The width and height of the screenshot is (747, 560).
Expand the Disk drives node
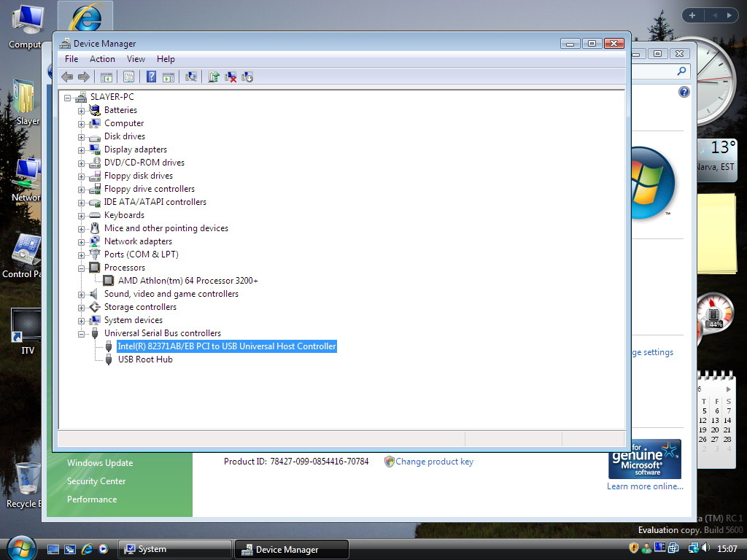pyautogui.click(x=82, y=137)
